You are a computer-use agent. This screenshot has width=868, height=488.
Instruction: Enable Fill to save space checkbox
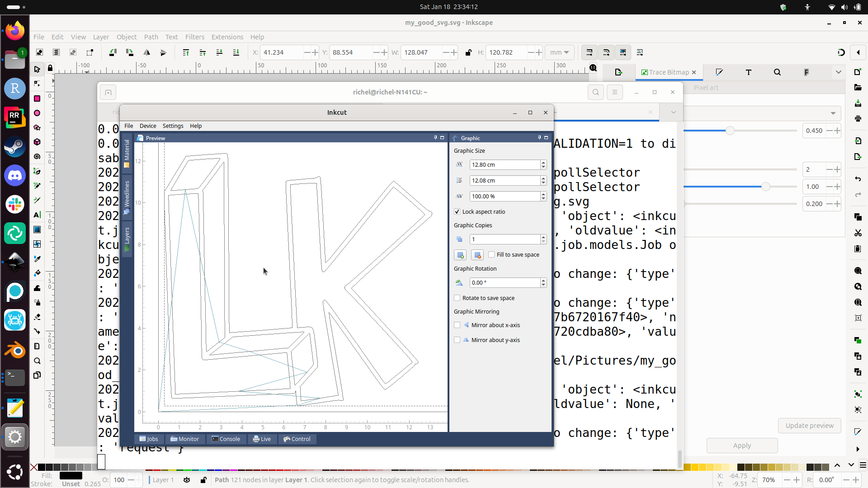491,254
